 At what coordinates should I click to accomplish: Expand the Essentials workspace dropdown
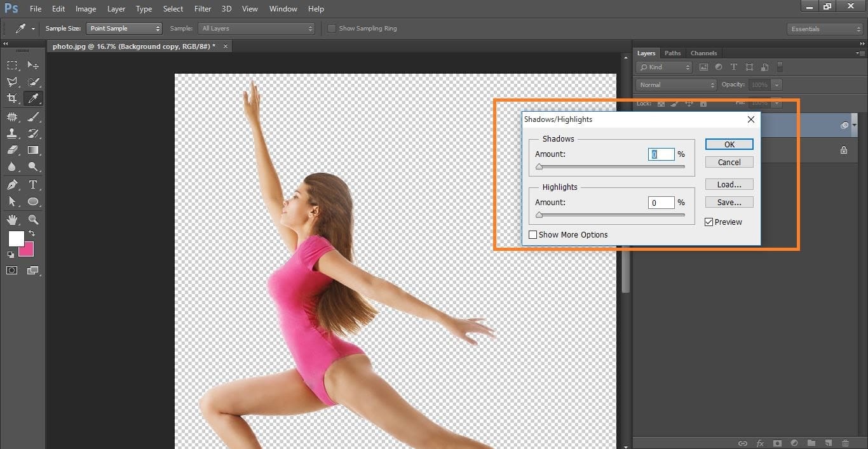tap(824, 29)
